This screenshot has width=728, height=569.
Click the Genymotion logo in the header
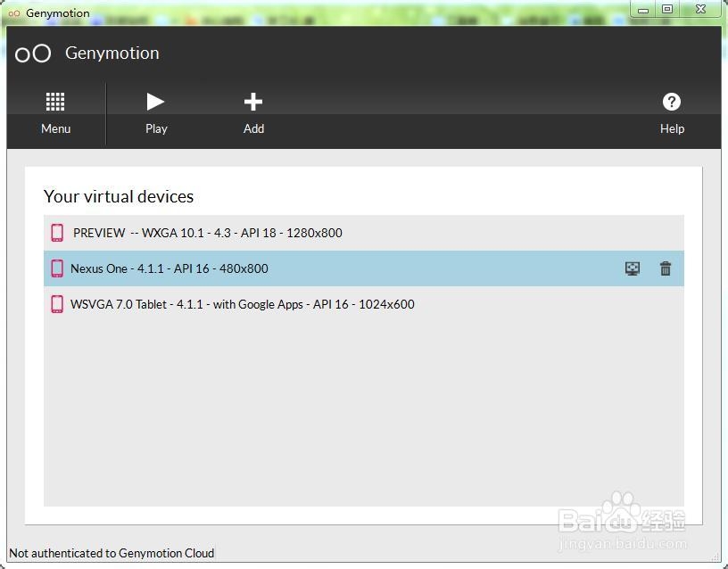[x=33, y=54]
